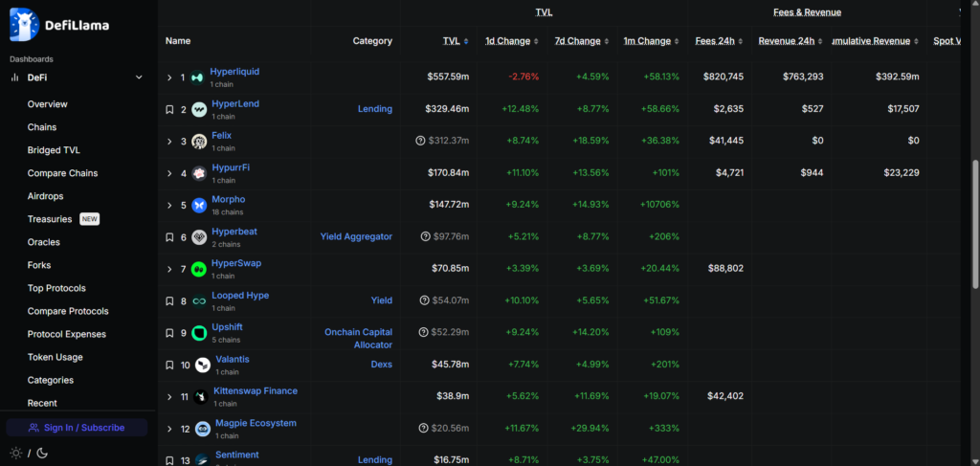The width and height of the screenshot is (980, 466).
Task: Expand the Morpho row
Action: pos(168,205)
